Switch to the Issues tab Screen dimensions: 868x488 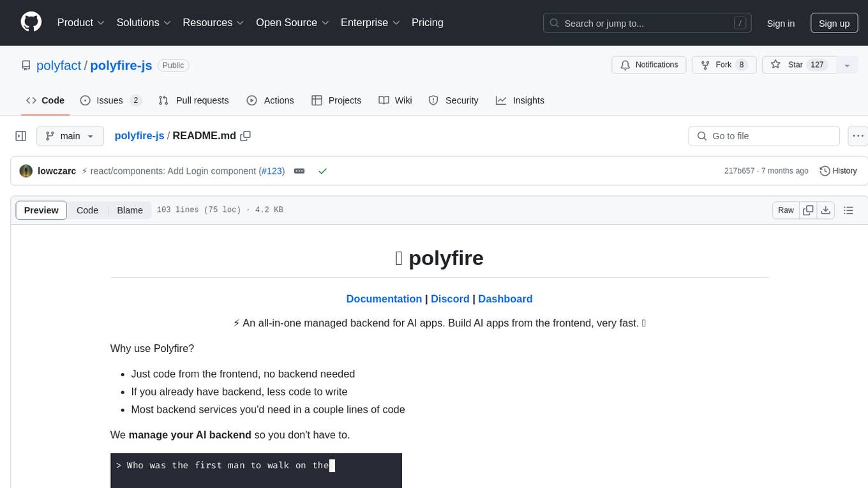click(110, 100)
